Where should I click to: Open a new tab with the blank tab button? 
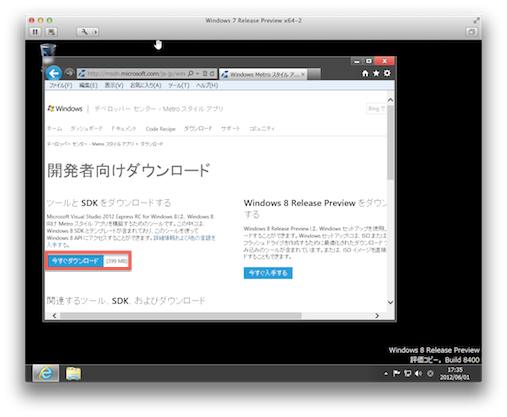coord(314,74)
